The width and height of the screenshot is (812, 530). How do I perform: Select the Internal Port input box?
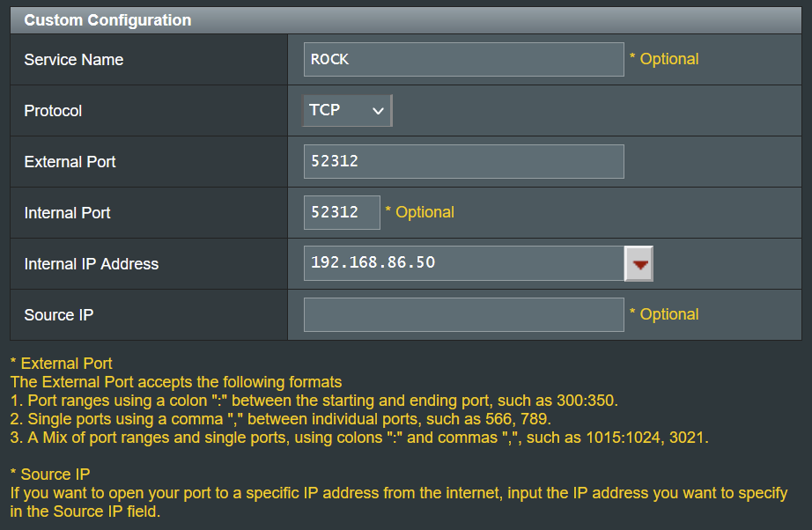tap(342, 212)
